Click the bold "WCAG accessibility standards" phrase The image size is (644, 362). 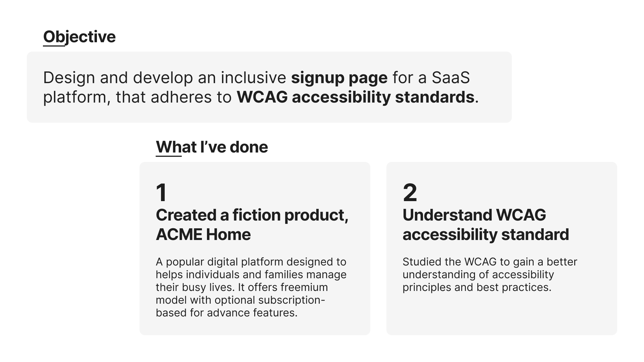(355, 97)
